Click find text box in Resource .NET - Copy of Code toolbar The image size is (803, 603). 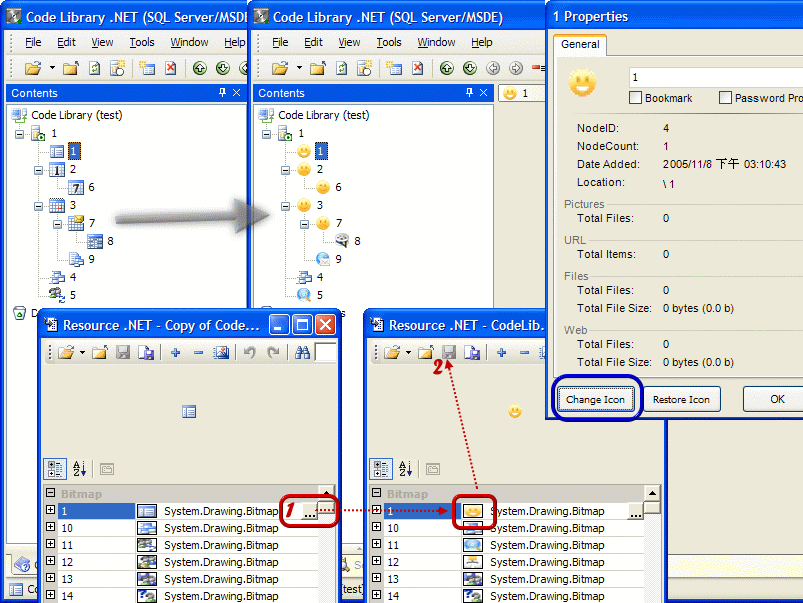click(326, 352)
